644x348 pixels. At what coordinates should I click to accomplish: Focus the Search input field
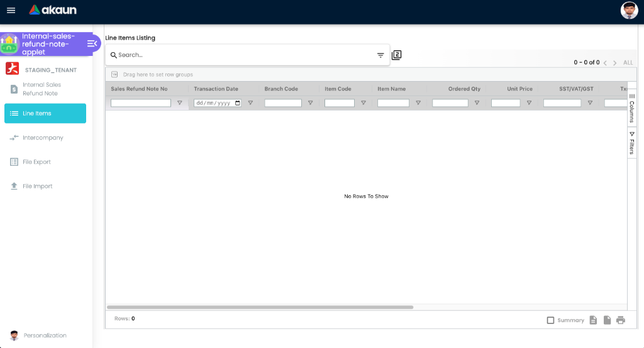(246, 55)
